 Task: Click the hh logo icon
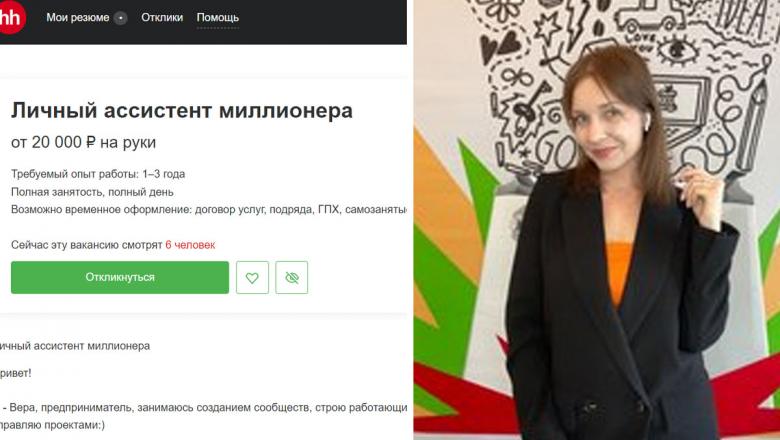click(x=11, y=17)
